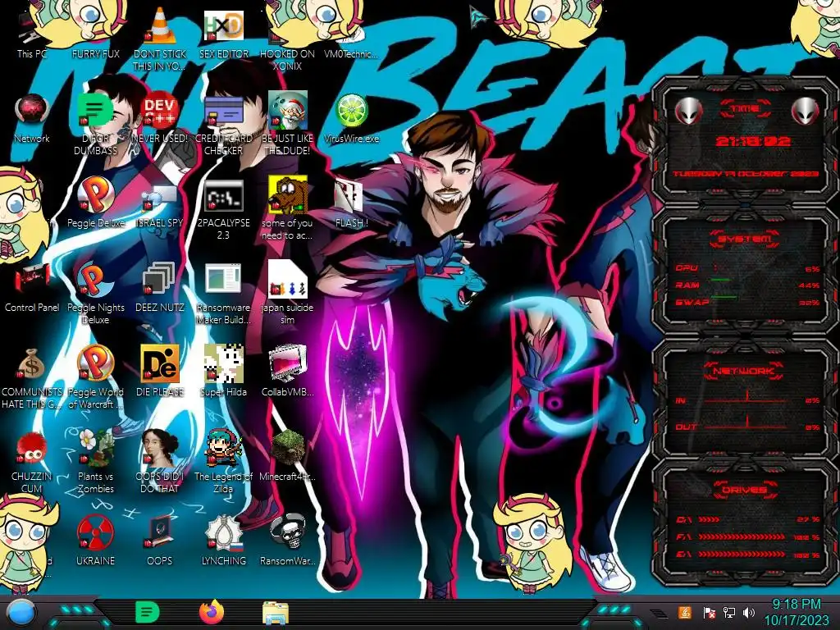
Task: Select The Legend of Zilda shortcut
Action: point(223,462)
